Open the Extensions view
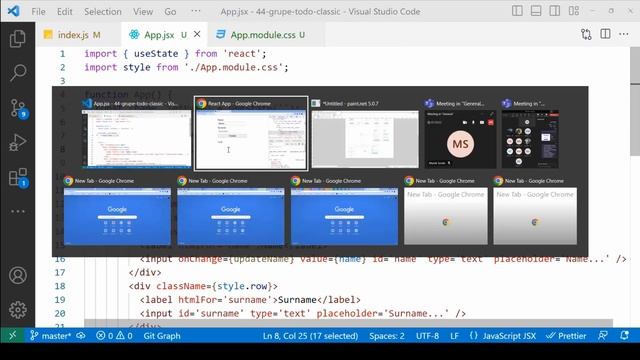Screen dimensions: 640x360 click(18, 178)
